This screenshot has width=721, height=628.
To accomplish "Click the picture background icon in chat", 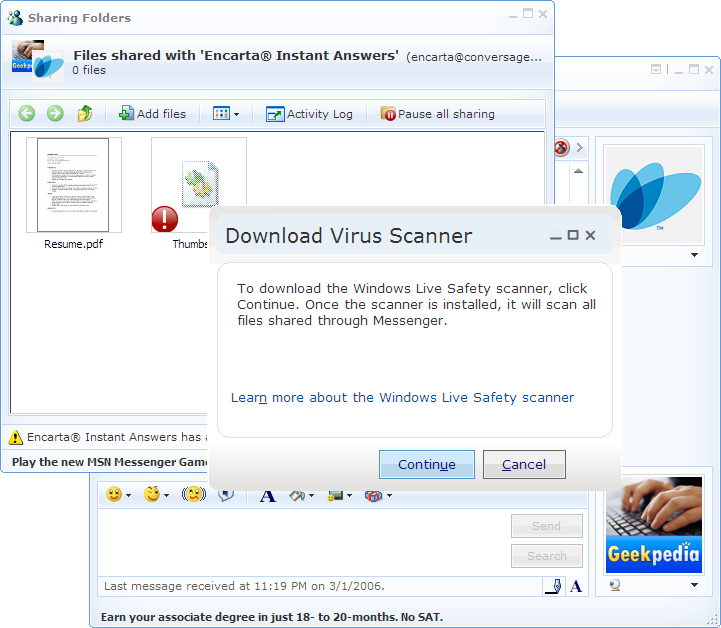I will pos(335,495).
